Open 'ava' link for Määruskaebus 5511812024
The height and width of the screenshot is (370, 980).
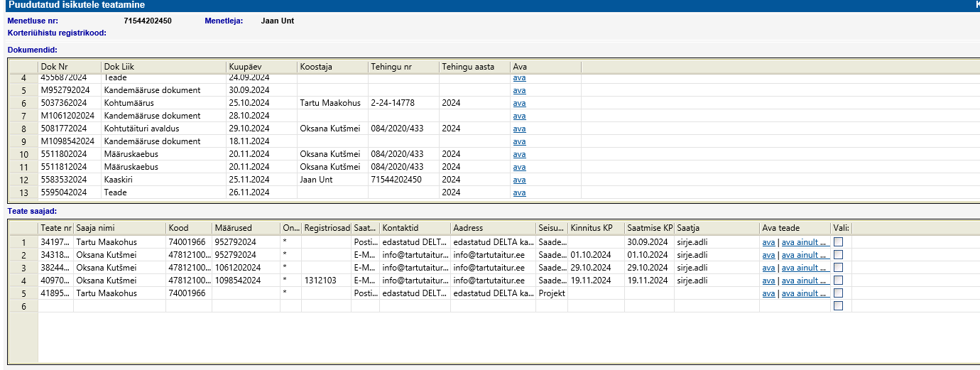click(519, 167)
